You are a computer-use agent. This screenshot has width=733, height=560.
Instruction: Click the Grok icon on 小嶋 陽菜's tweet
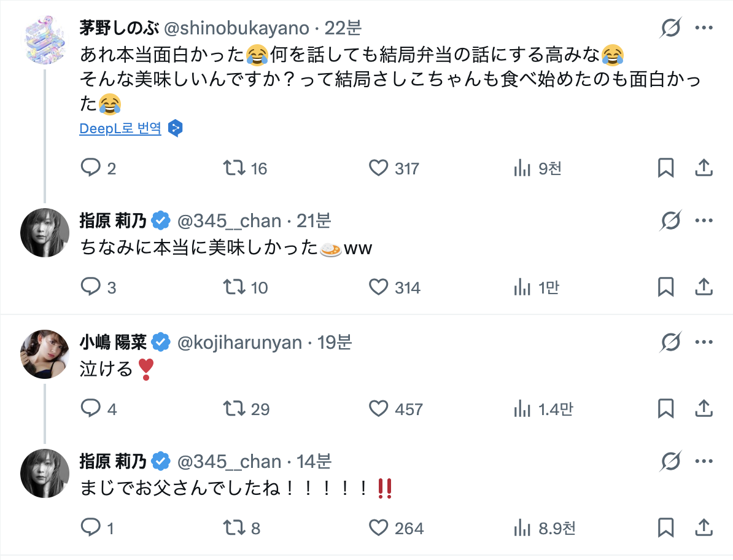click(671, 342)
